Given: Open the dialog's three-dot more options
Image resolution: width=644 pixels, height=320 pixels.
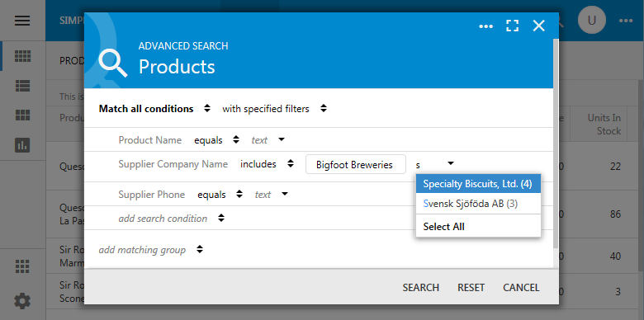Looking at the screenshot, I should [485, 26].
